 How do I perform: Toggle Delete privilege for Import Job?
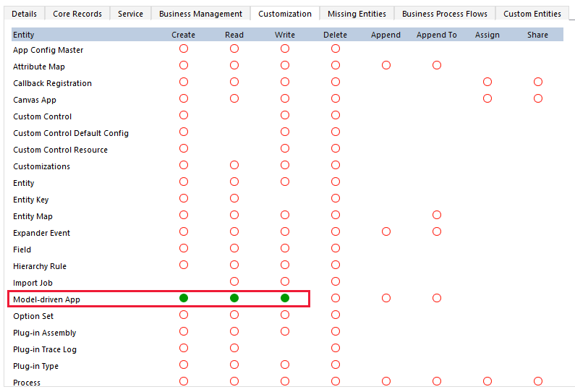coord(336,281)
